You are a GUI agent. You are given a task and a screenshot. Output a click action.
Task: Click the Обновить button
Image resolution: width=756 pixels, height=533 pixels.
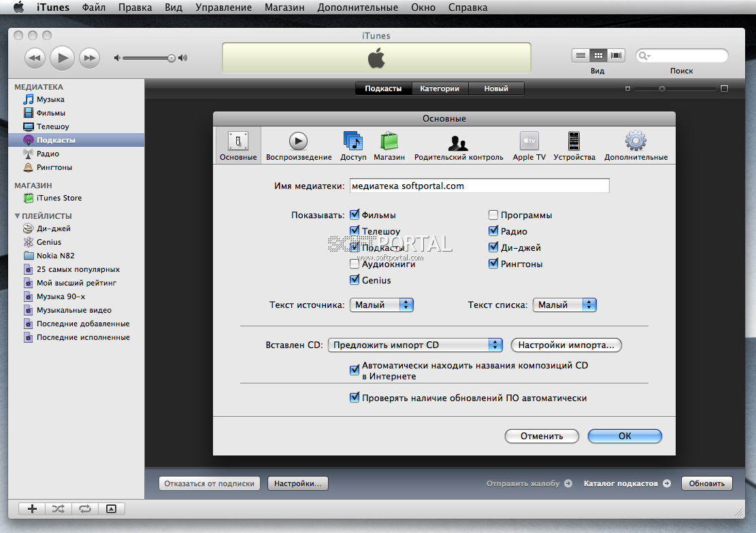(706, 483)
